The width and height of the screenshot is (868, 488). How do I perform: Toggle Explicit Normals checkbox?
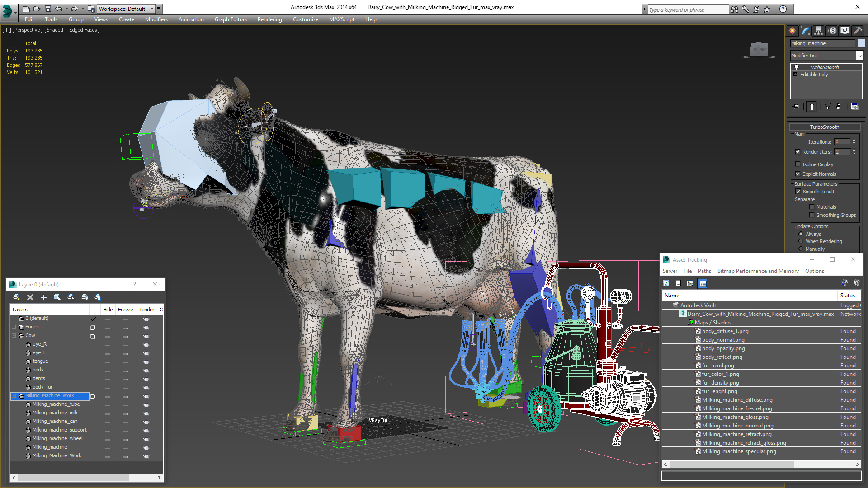click(798, 174)
